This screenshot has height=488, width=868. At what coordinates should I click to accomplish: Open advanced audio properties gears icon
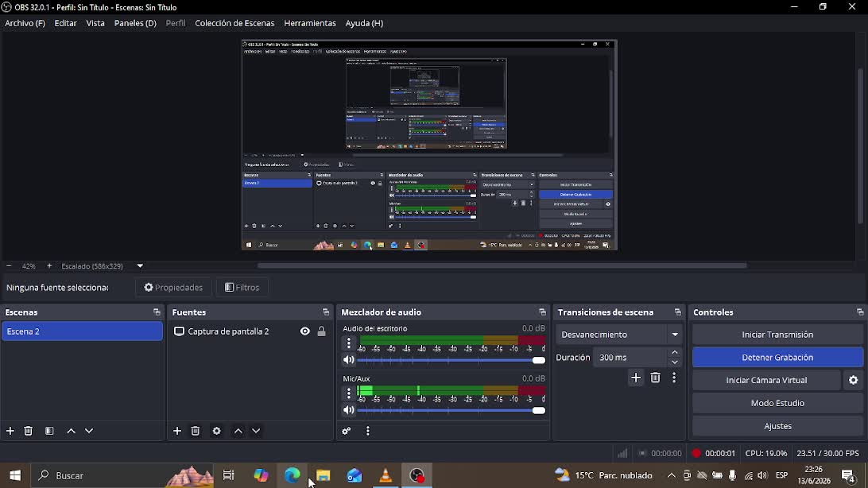347,431
